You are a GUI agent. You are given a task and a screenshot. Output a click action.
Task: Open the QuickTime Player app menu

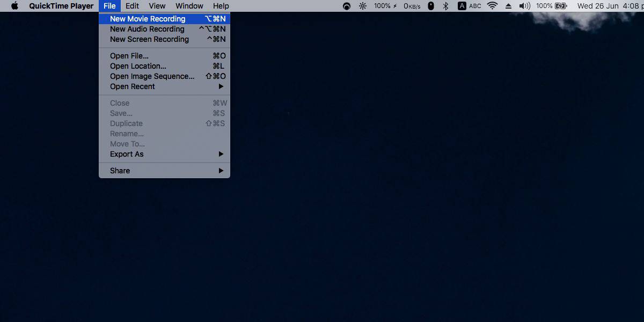(x=61, y=6)
